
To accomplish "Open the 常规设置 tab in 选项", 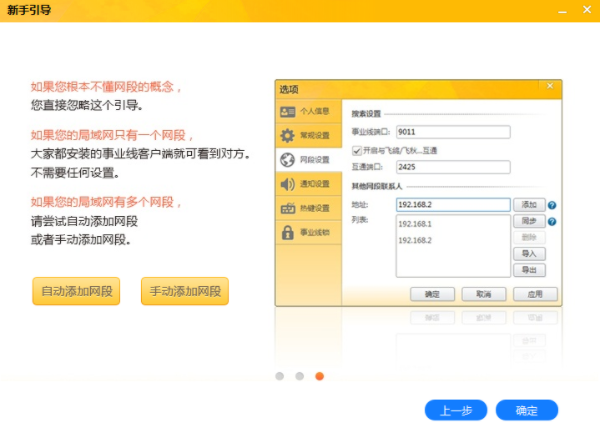I will tap(308, 136).
